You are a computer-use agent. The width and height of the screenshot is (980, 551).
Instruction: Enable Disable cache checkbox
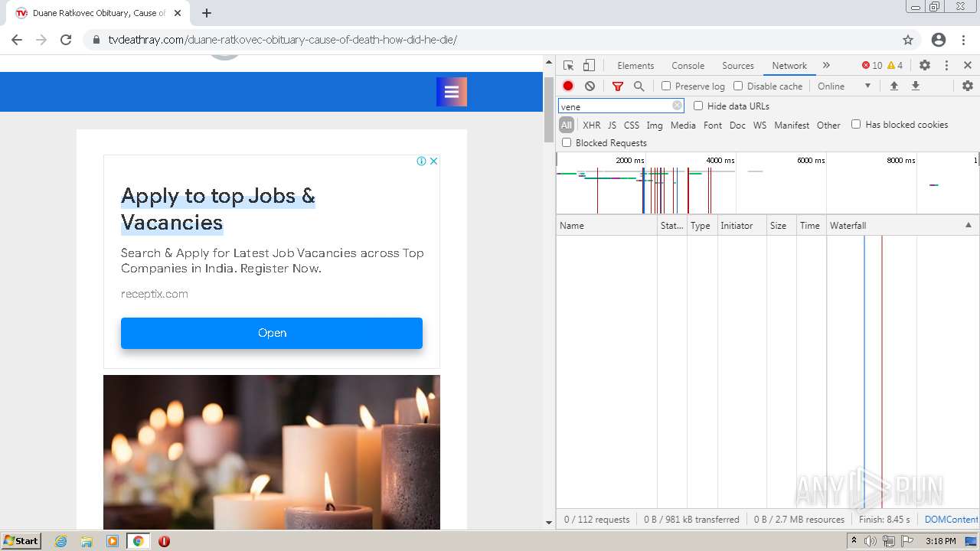(738, 86)
